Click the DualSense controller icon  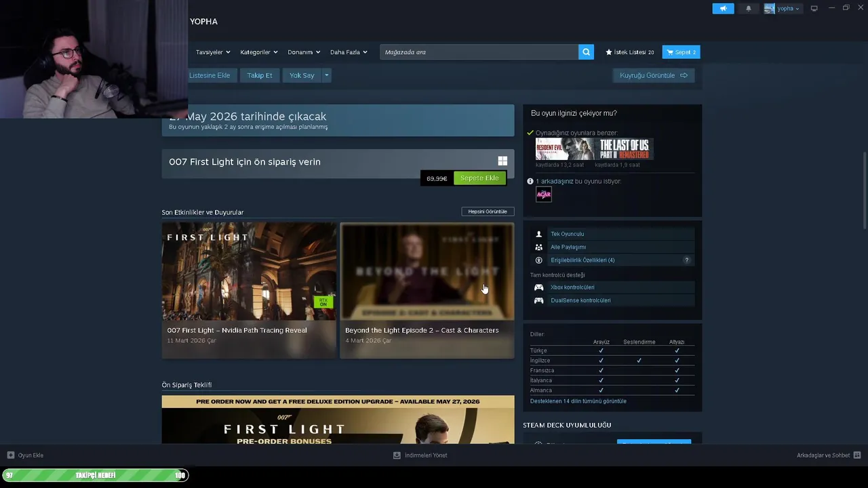539,300
